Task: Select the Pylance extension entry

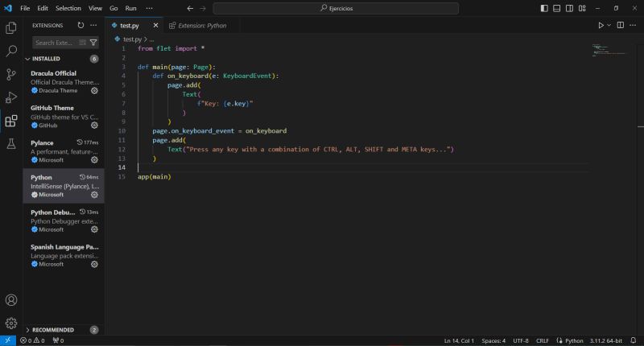Action: pyautogui.click(x=64, y=151)
